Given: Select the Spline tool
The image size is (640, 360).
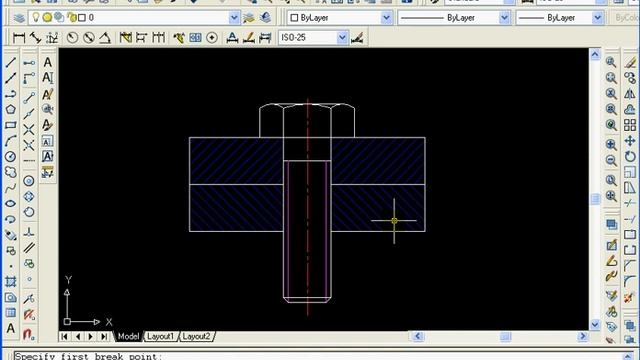Looking at the screenshot, I should (11, 188).
